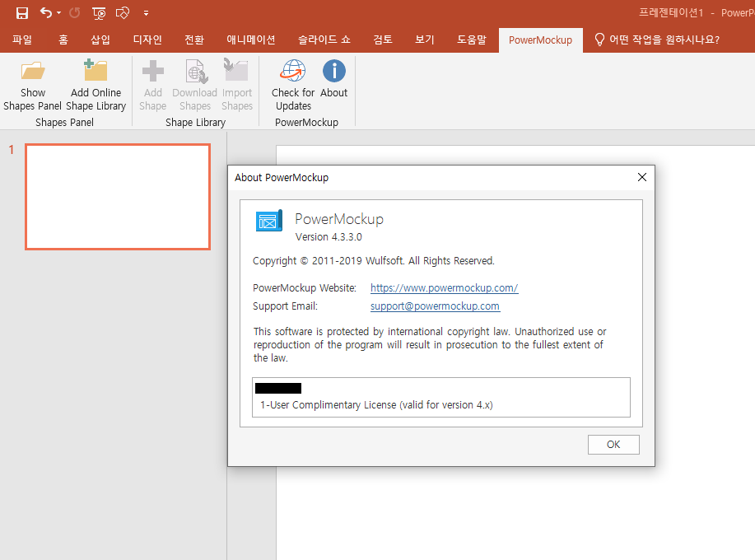Viewport: 755px width, 560px height.
Task: Open the 슬라이드 쇼 tab
Action: click(x=324, y=40)
